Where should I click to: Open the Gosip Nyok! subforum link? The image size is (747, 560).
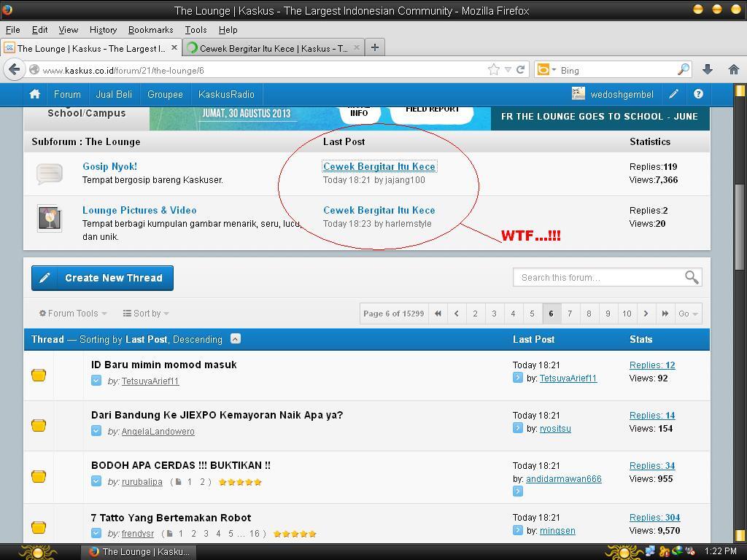(x=109, y=166)
